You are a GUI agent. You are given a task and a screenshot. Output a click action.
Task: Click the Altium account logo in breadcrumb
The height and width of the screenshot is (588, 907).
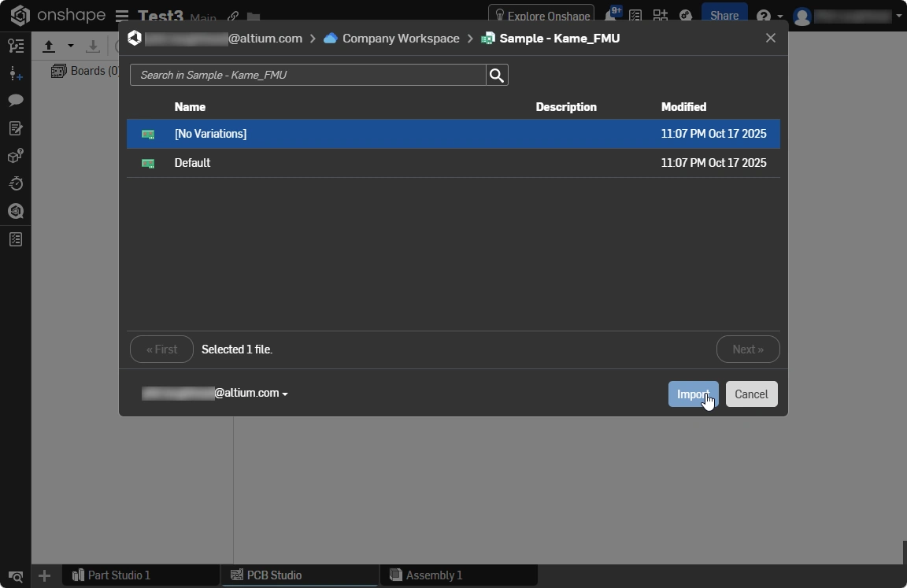135,38
